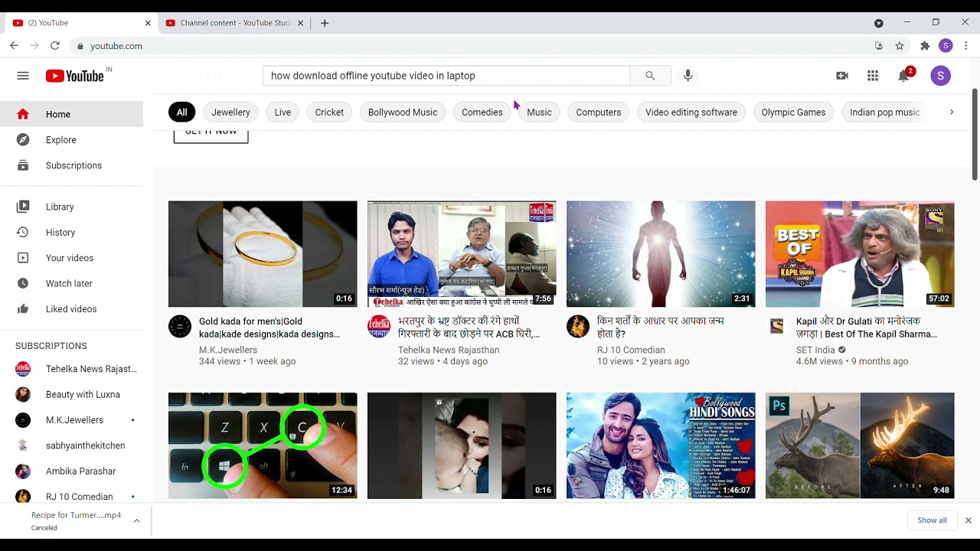Select the Bollywood Music chip
Image resolution: width=980 pixels, height=551 pixels.
pos(403,112)
